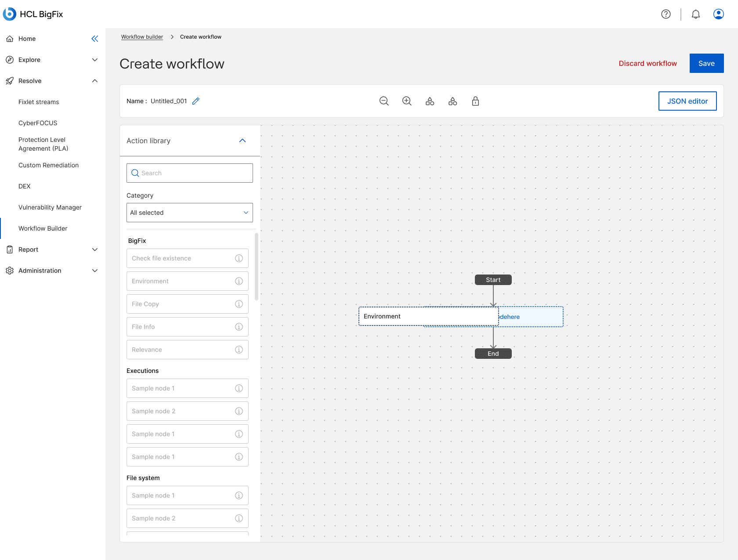
Task: Show info for Check file existence
Action: (x=239, y=258)
